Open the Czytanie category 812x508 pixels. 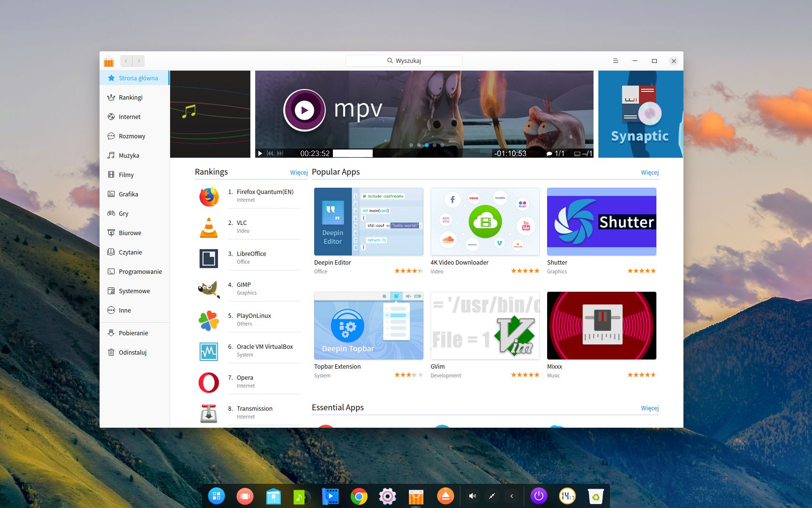point(134,252)
